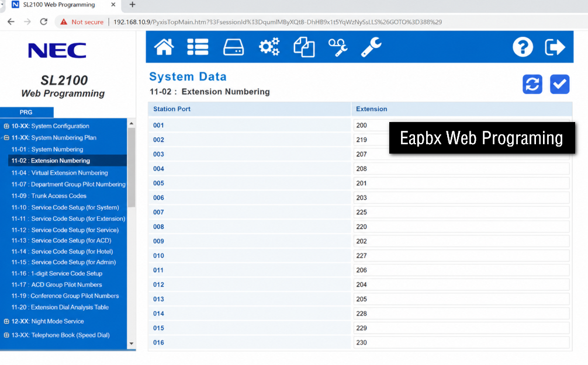Viewport: 588px width, 365px height.
Task: Click browser Forward arrow
Action: tap(27, 22)
